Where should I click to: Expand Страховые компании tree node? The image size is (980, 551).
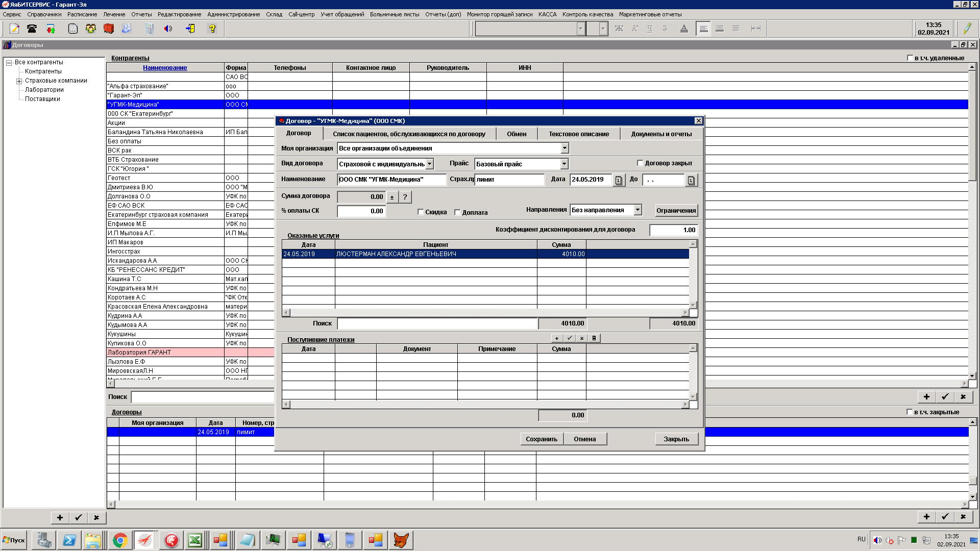click(19, 81)
